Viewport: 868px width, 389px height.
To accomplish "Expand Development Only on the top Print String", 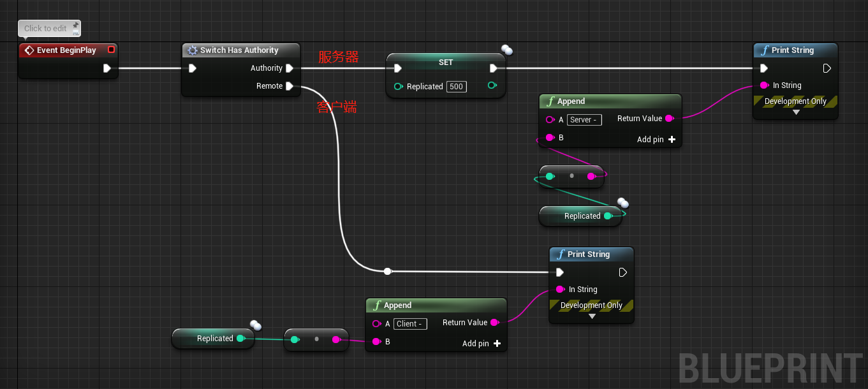I will point(796,112).
